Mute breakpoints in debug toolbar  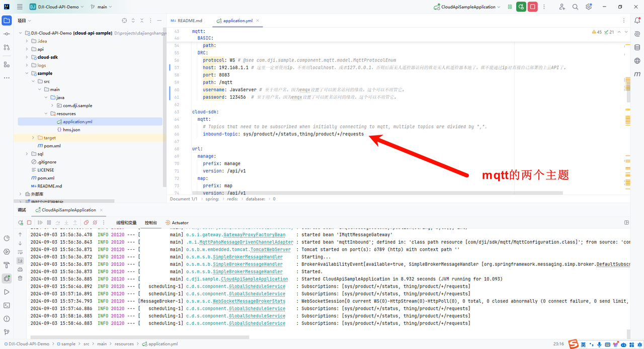pyautogui.click(x=95, y=223)
